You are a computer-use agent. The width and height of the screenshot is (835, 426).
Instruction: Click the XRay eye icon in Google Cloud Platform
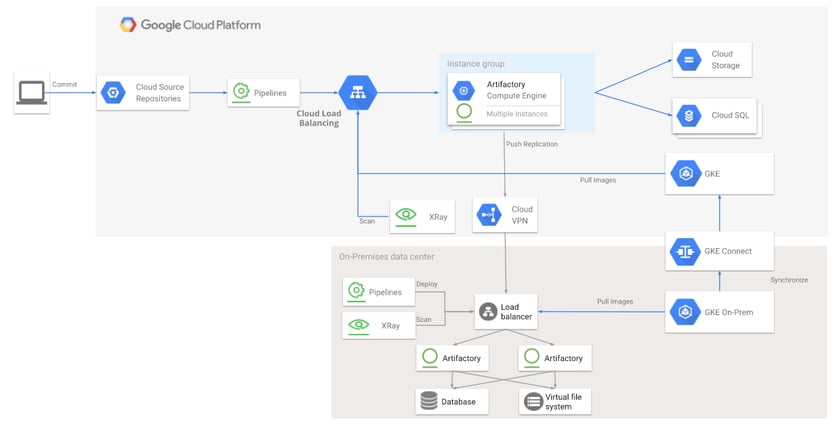(x=406, y=216)
